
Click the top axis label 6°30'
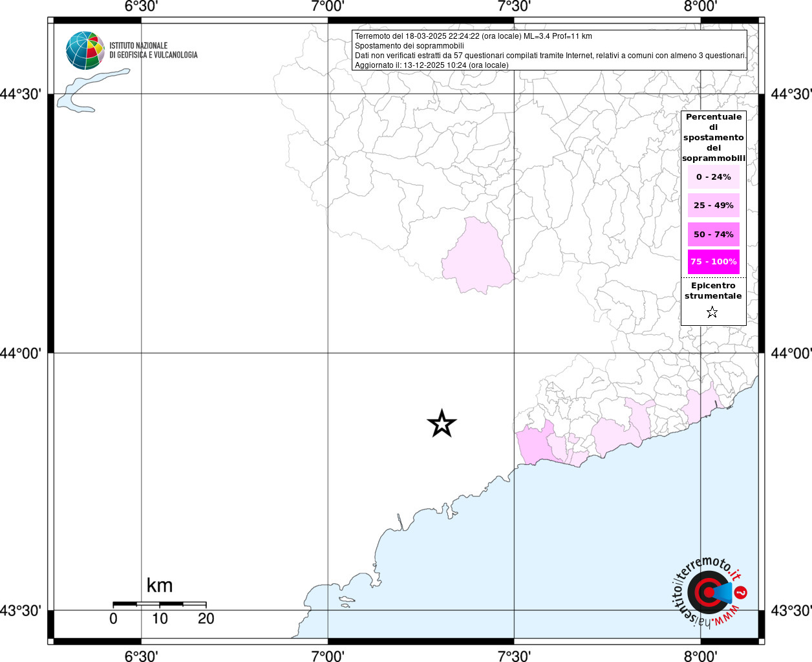(142, 6)
